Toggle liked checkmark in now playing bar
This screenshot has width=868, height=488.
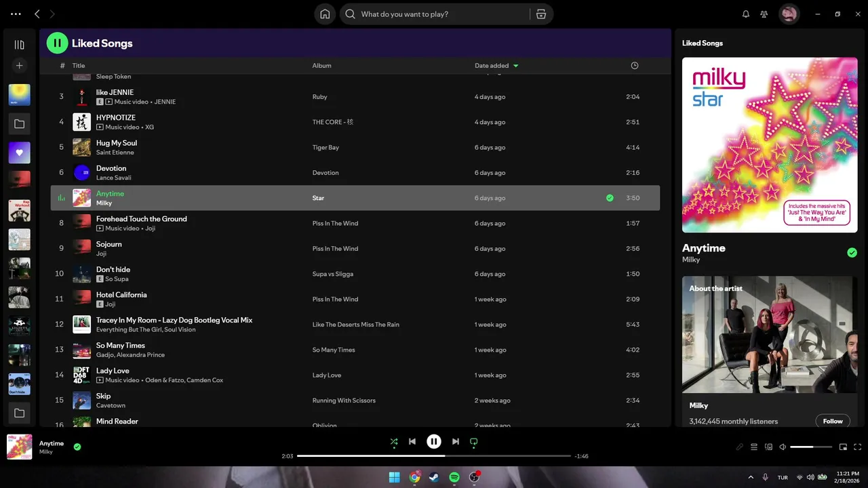(77, 447)
